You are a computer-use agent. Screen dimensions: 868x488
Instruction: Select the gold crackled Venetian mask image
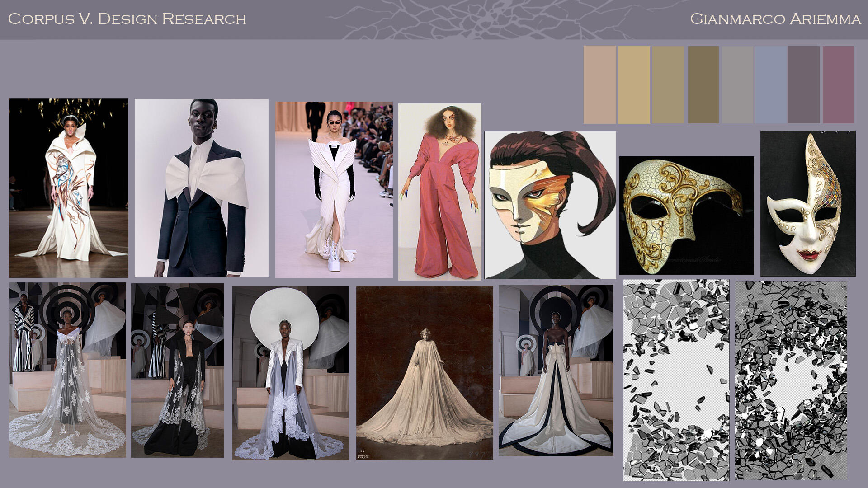[687, 212]
